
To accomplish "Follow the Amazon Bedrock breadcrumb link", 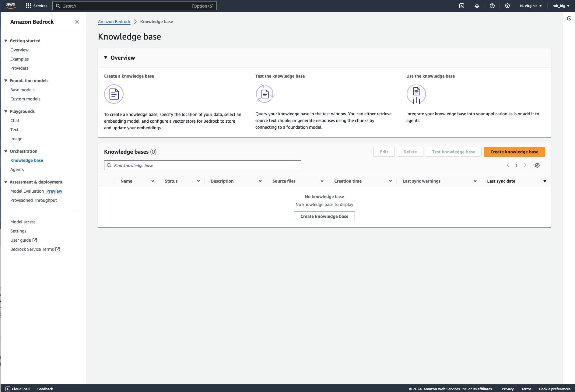I will click(x=114, y=22).
